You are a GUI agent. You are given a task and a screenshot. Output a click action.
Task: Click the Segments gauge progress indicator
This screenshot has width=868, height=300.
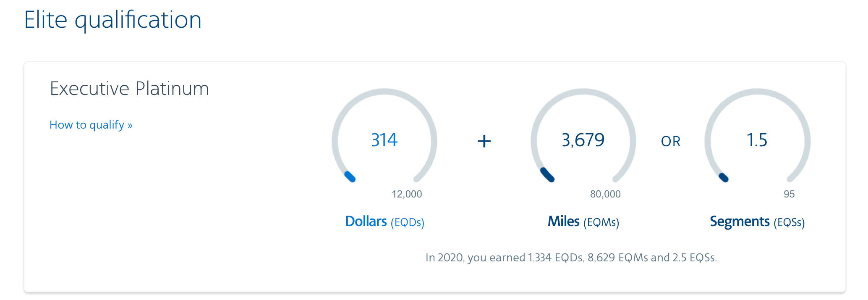pyautogui.click(x=724, y=178)
